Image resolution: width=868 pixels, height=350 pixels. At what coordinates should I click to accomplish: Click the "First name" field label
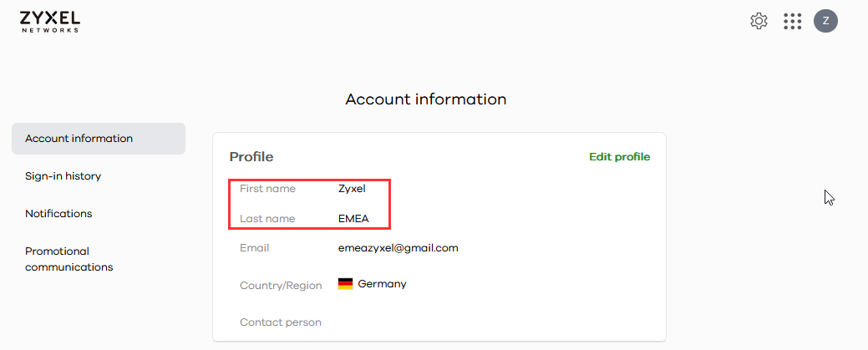point(267,189)
